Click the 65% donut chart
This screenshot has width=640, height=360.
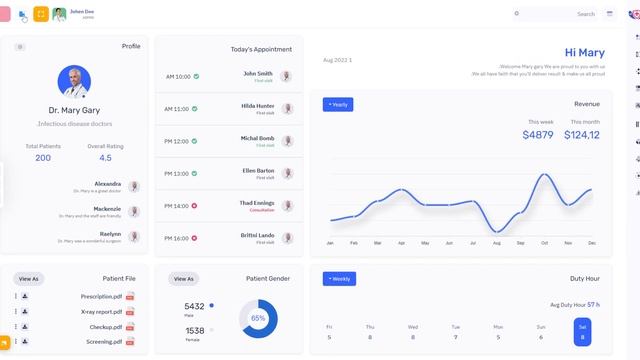[258, 318]
